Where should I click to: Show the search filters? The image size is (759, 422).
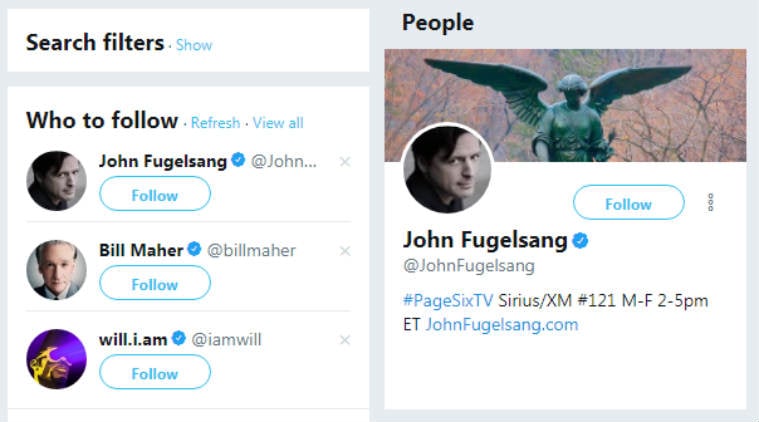click(x=194, y=45)
